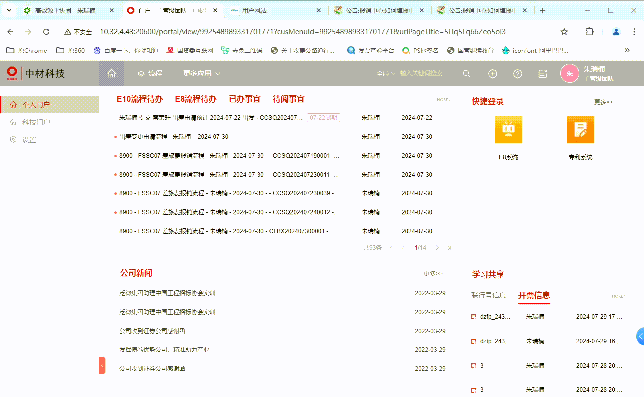Click the plus circle icon in header
The width and height of the screenshot is (644, 397).
point(492,73)
